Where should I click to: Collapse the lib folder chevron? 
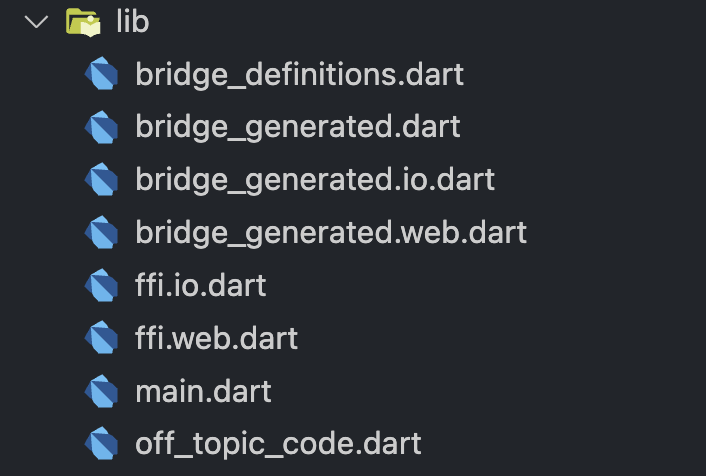pyautogui.click(x=36, y=22)
